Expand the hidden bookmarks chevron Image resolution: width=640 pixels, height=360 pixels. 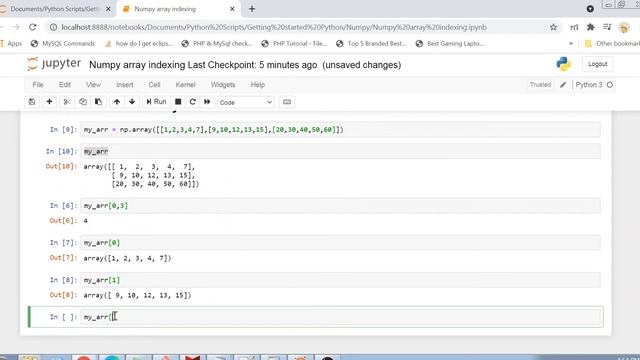571,43
